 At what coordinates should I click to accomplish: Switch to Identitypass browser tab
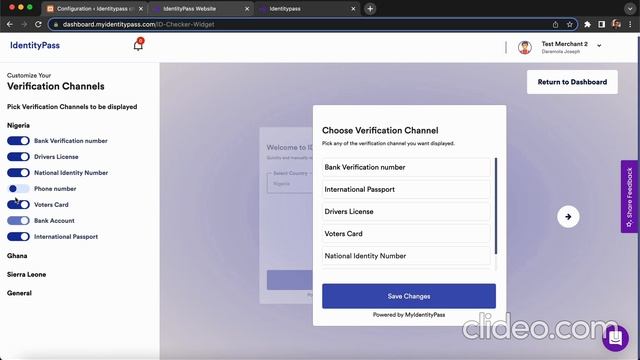coord(306,9)
